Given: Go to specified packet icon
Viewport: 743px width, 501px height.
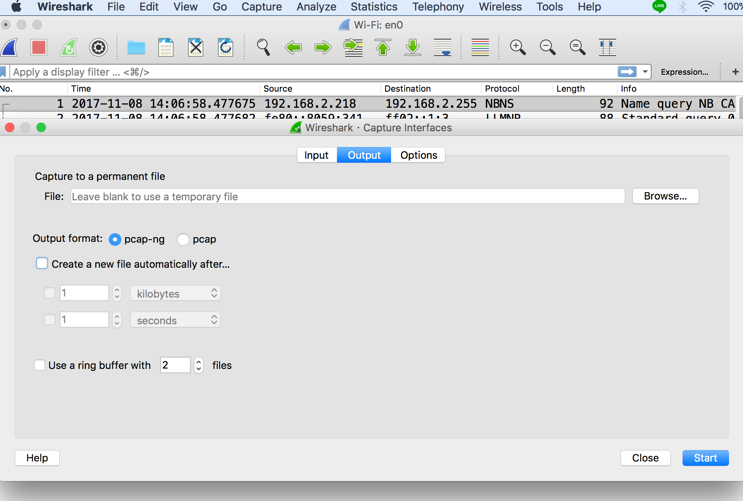Looking at the screenshot, I should click(353, 47).
